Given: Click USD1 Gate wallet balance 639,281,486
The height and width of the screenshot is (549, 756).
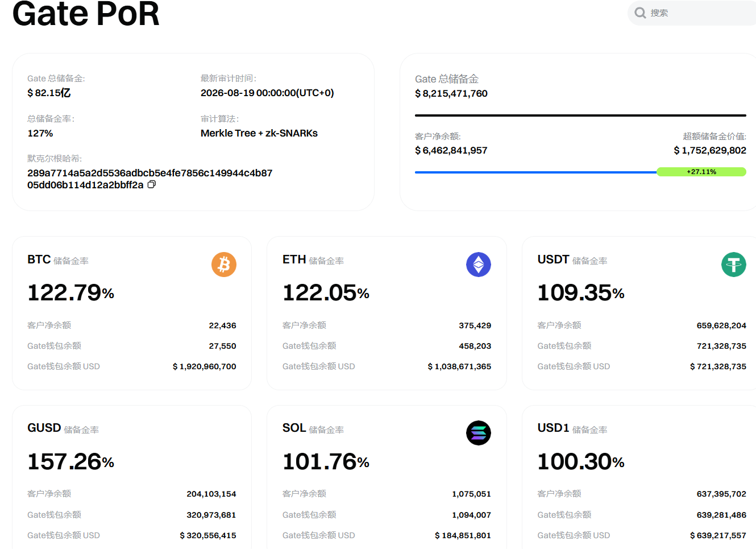Looking at the screenshot, I should [721, 515].
